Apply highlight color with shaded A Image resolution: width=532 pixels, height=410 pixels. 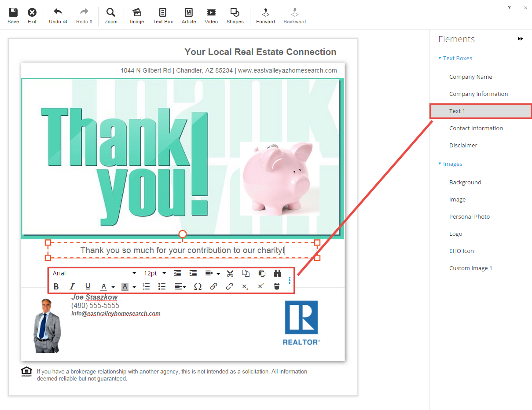tap(125, 287)
